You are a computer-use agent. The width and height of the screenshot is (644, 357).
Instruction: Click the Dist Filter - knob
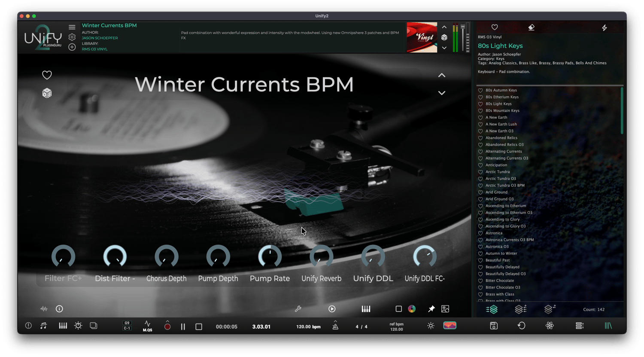tap(115, 257)
